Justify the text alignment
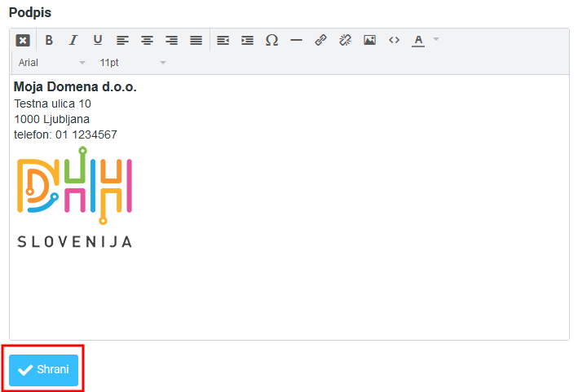The image size is (578, 392). pyautogui.click(x=196, y=40)
